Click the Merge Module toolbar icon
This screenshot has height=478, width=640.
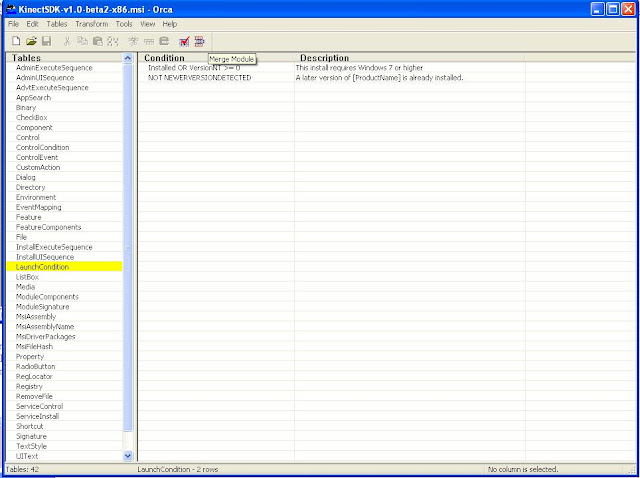click(x=199, y=41)
